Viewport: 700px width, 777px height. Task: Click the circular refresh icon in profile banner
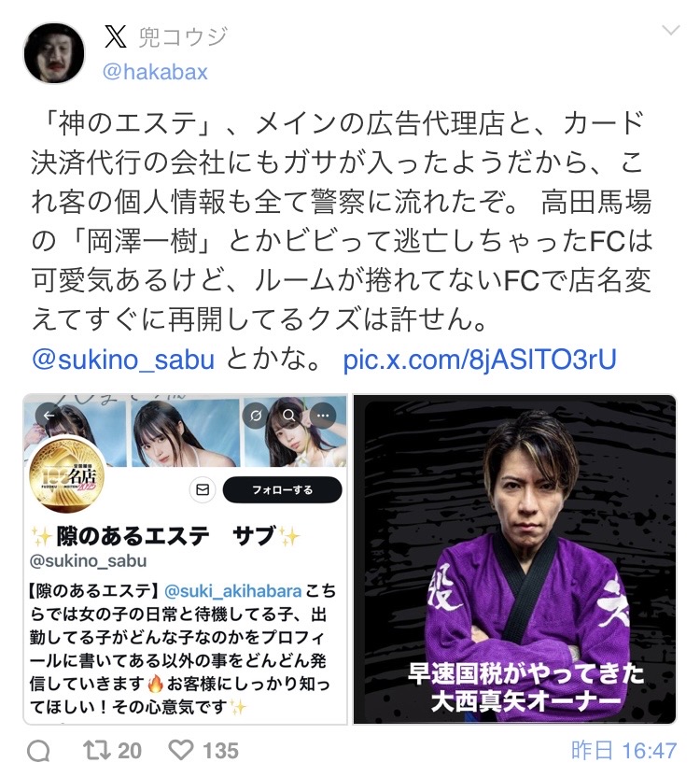(256, 416)
